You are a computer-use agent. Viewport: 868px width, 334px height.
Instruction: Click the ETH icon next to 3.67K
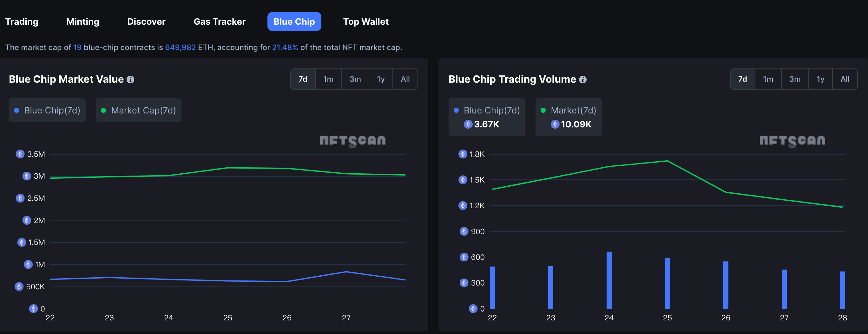pos(468,124)
